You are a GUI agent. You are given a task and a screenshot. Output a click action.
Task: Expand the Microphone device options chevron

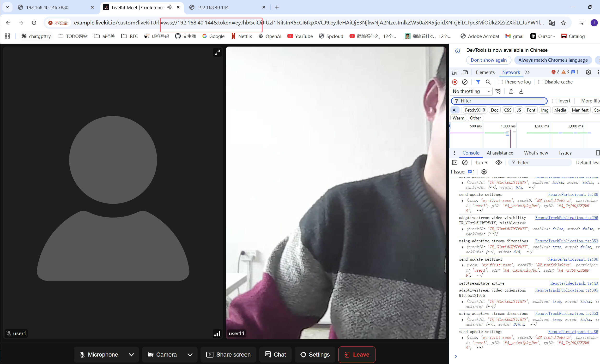[x=131, y=354]
